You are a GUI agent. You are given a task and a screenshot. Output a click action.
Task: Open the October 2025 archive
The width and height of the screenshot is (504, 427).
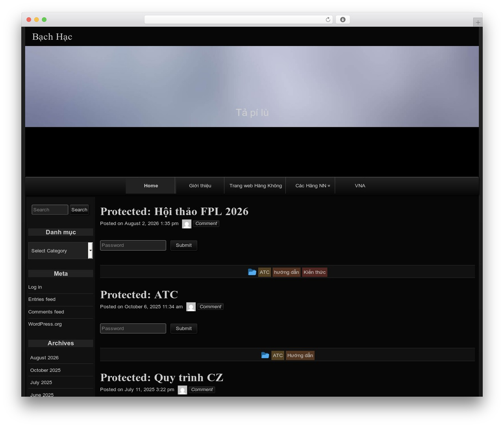tap(45, 370)
